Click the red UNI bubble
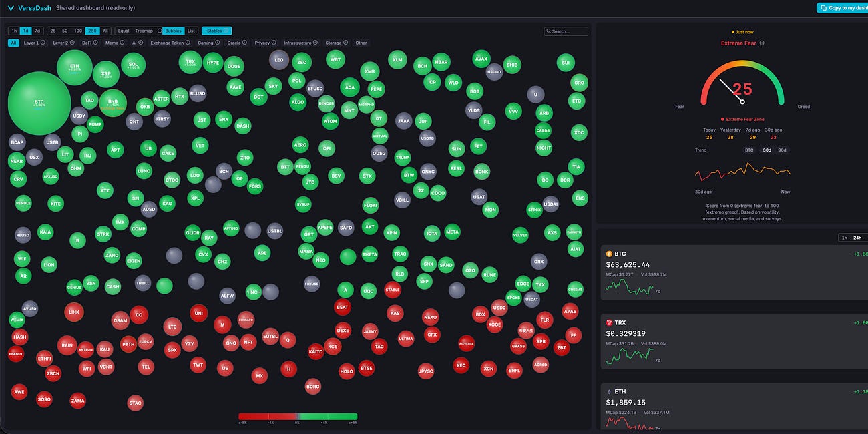 198,312
